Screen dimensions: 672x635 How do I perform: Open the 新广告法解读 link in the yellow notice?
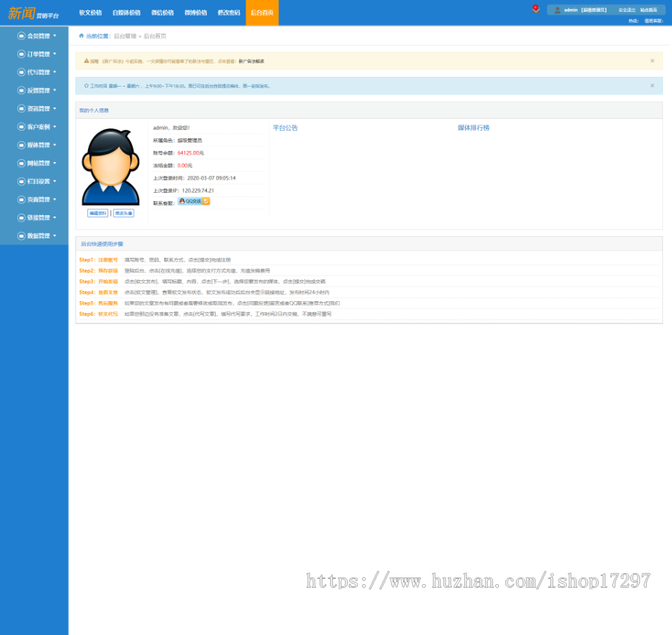click(x=251, y=61)
